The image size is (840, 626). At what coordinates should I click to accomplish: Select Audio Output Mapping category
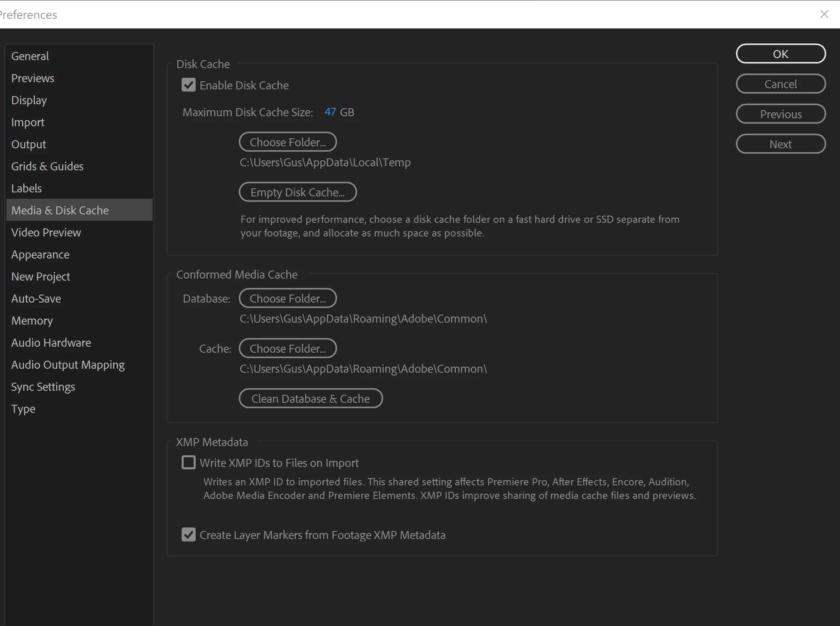68,365
